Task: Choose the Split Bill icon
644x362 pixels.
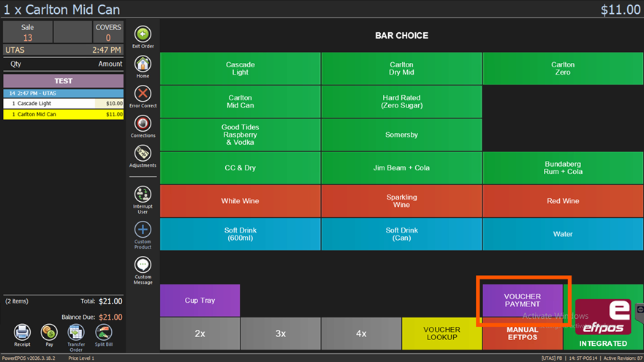Action: (x=104, y=332)
